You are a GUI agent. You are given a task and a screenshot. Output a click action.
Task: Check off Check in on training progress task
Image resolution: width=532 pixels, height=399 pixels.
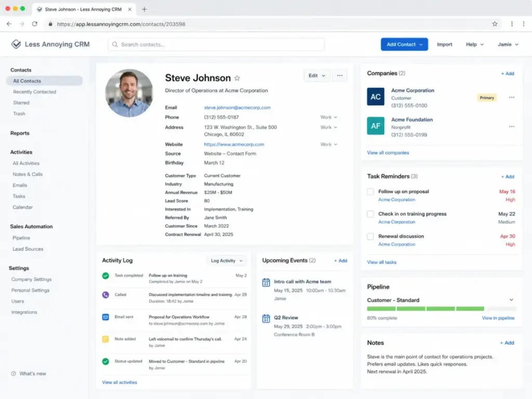click(x=370, y=214)
